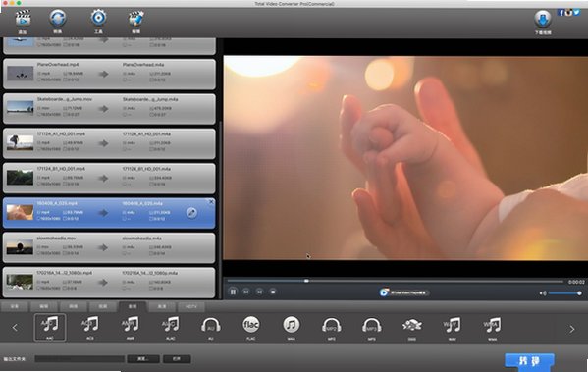
Task: Select the ALAC audio format icon
Action: coord(170,325)
